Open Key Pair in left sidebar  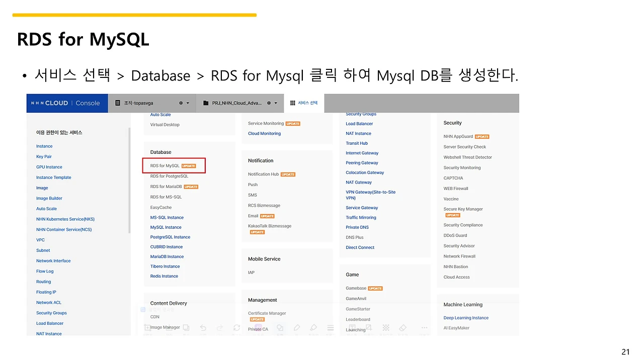(44, 157)
